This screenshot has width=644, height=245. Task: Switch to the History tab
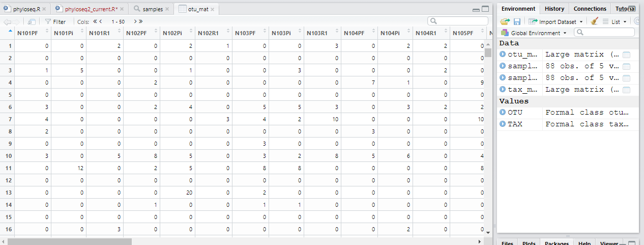pyautogui.click(x=554, y=9)
